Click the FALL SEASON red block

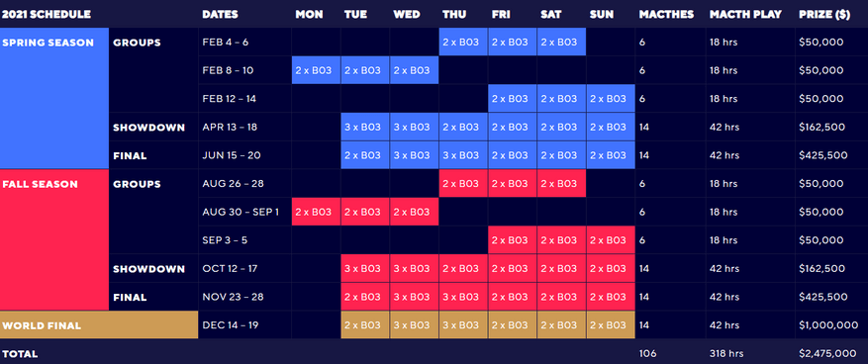tap(54, 240)
